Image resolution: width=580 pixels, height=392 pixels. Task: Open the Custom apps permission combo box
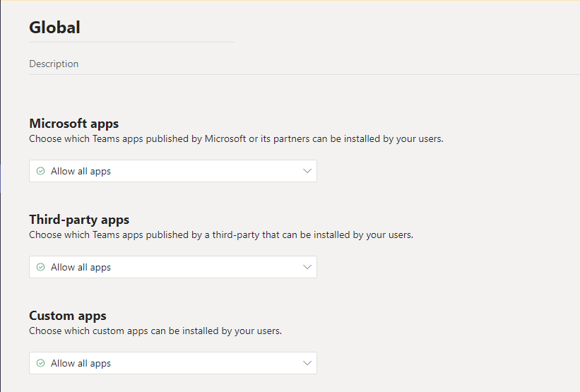173,363
